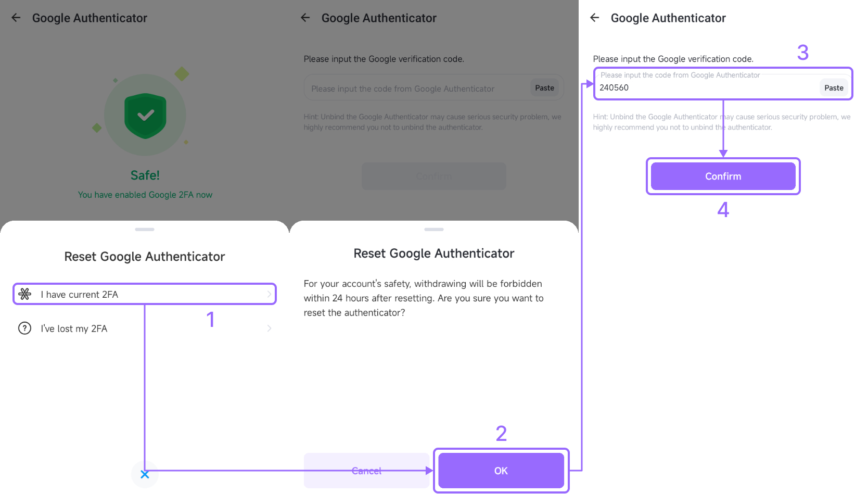
Task: Click the verification code prompt in right screen
Action: click(673, 59)
